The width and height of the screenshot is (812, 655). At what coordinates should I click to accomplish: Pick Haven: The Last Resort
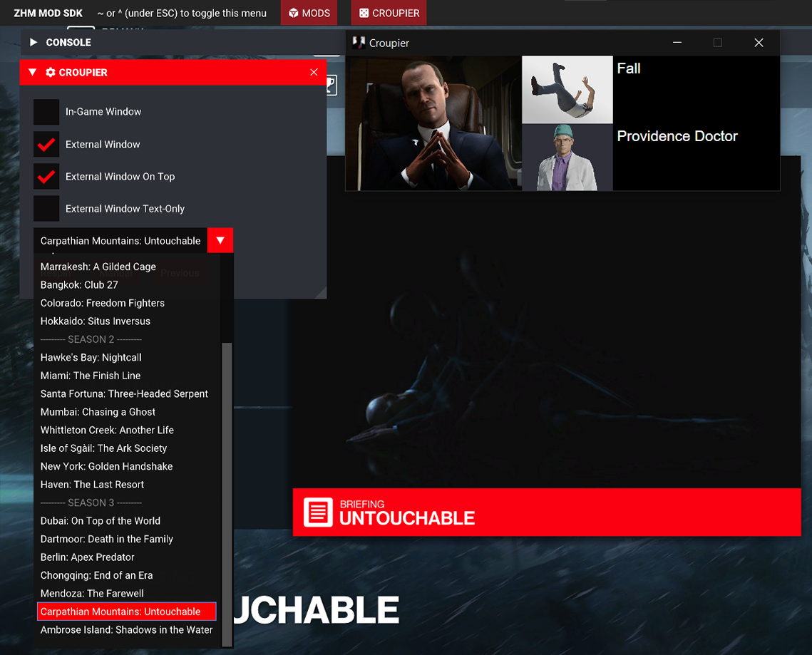point(92,484)
